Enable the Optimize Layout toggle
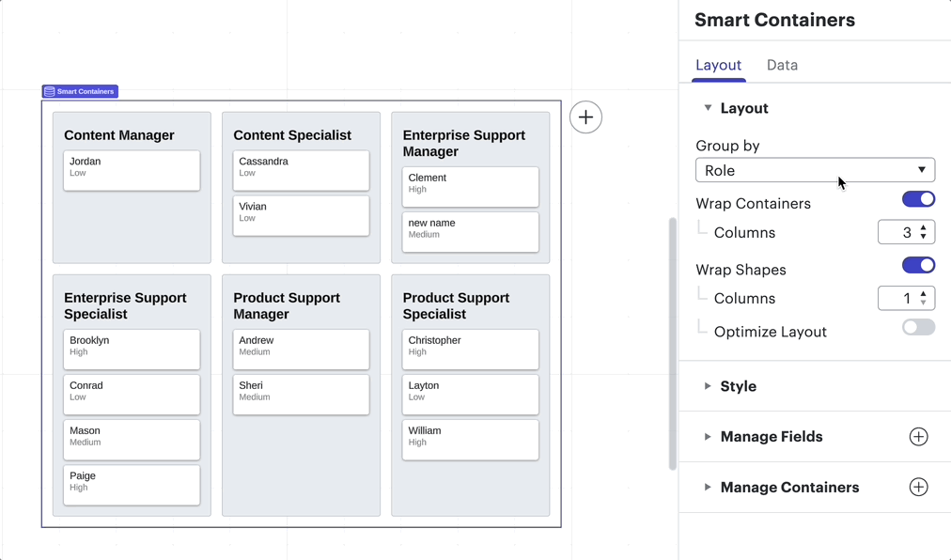951x560 pixels. pyautogui.click(x=916, y=327)
